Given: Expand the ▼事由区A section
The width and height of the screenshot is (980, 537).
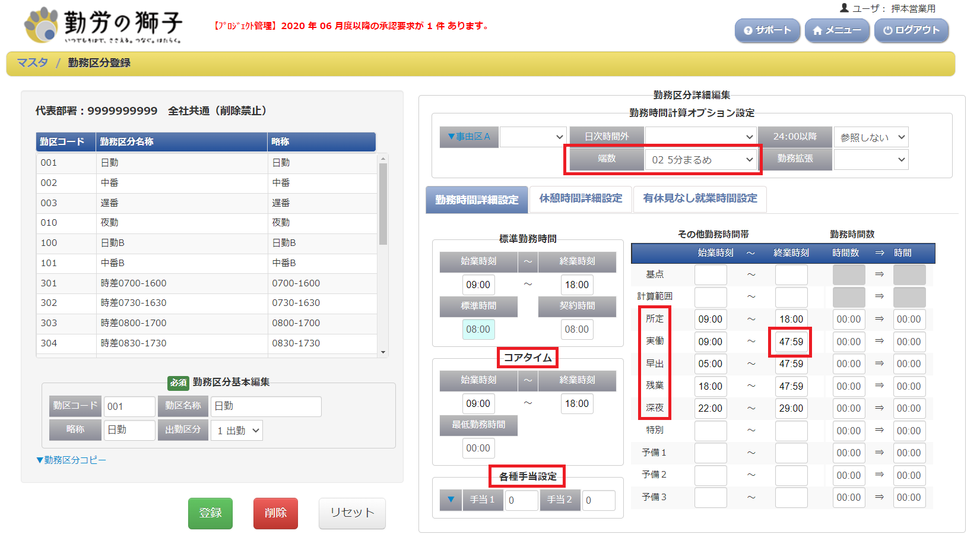Looking at the screenshot, I should pyautogui.click(x=469, y=137).
